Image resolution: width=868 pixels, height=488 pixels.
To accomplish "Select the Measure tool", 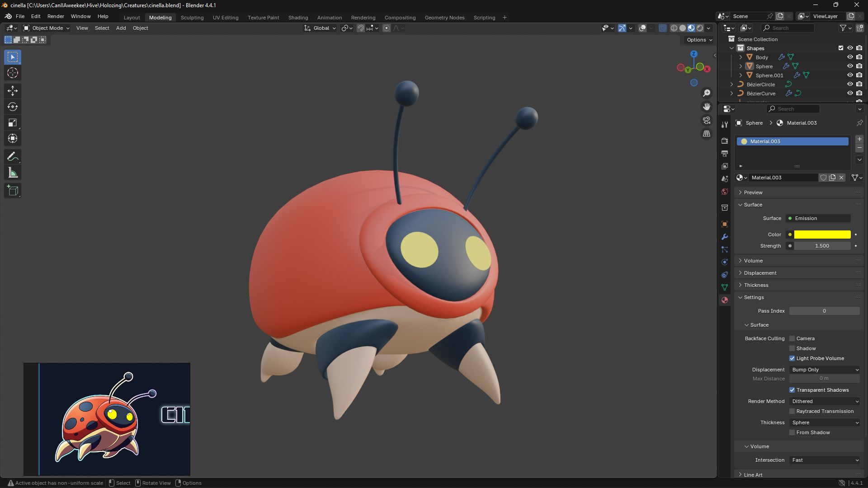I will pyautogui.click(x=13, y=173).
